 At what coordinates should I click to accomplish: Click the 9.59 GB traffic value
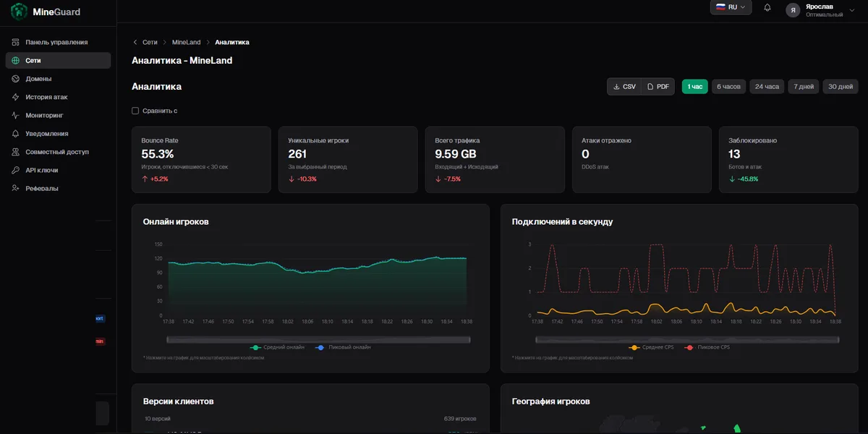[x=456, y=154]
